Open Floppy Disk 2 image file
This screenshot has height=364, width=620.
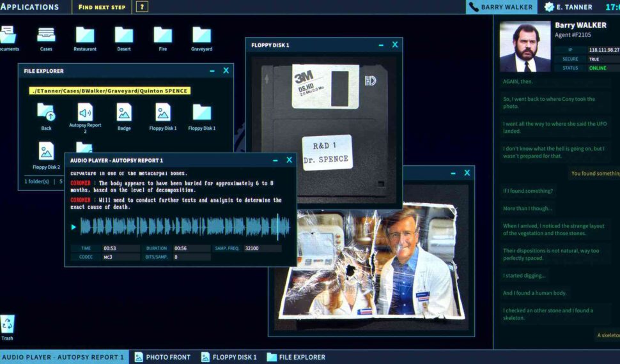coord(46,152)
